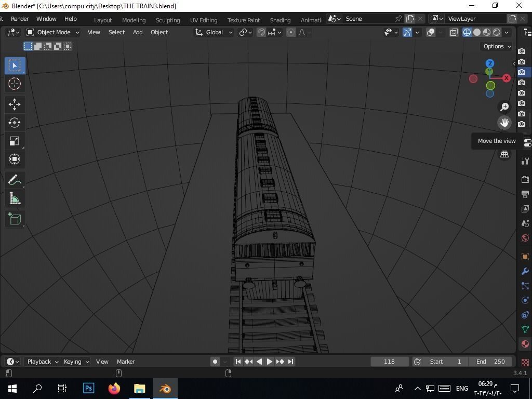Open the Object Mode dropdown
Image resolution: width=532 pixels, height=399 pixels.
pyautogui.click(x=53, y=32)
